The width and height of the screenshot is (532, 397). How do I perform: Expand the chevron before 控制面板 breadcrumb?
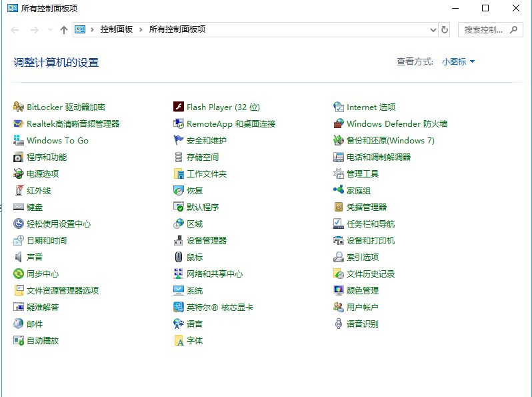pos(92,29)
